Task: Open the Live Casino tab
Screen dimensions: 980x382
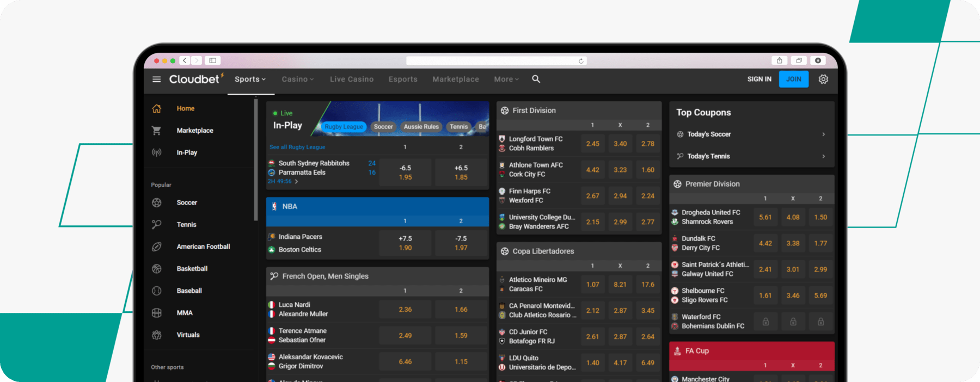Action: (352, 79)
